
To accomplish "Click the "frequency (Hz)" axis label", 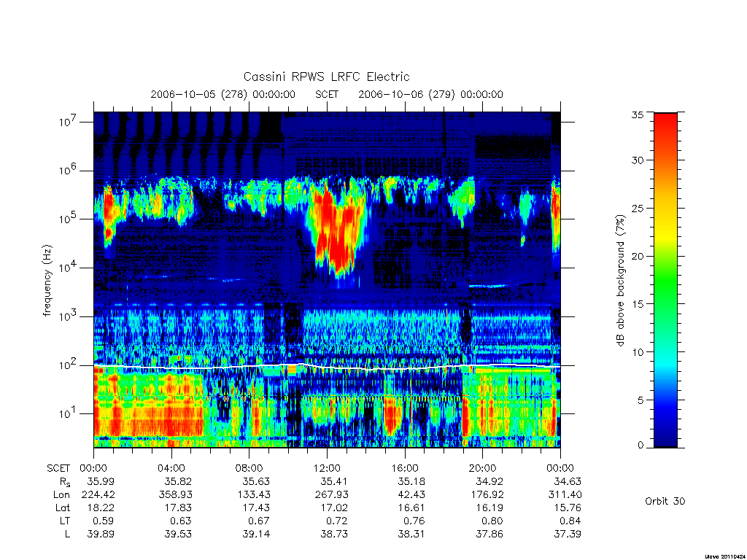I will (47, 281).
